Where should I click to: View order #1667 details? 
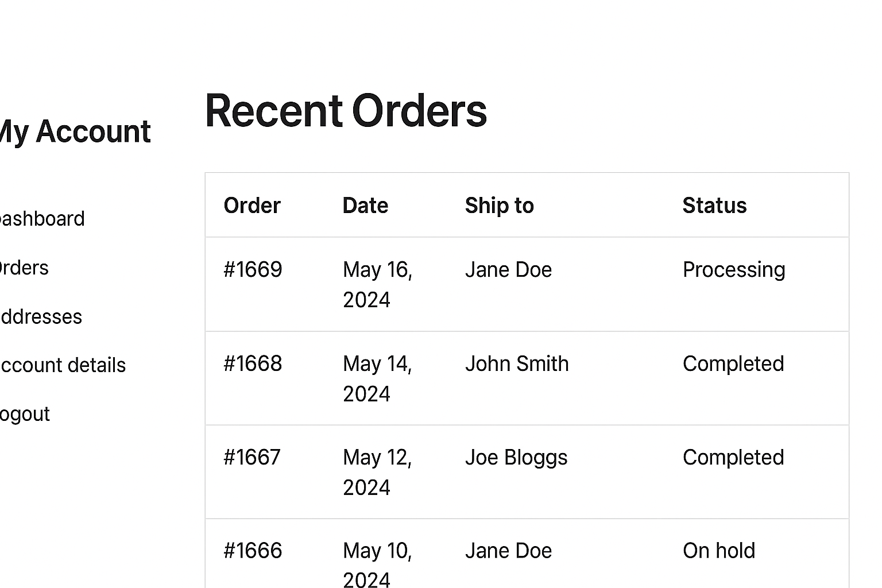[252, 457]
